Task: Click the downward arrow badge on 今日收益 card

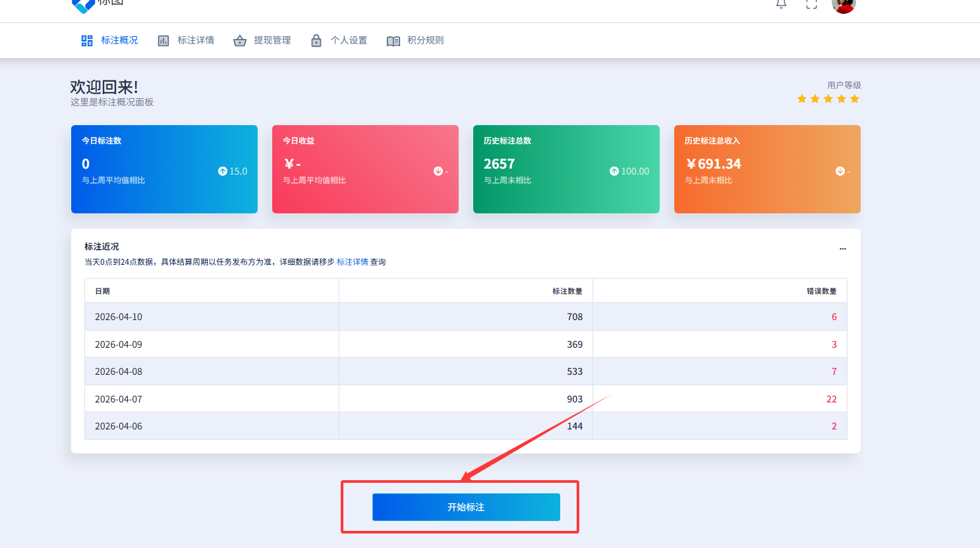Action: point(437,170)
